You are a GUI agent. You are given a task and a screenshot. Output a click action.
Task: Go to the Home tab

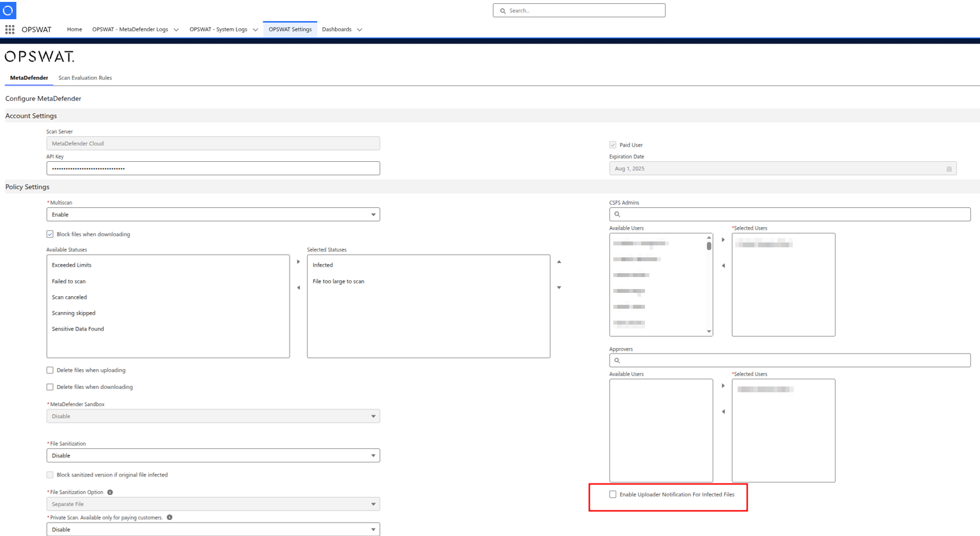tap(74, 29)
